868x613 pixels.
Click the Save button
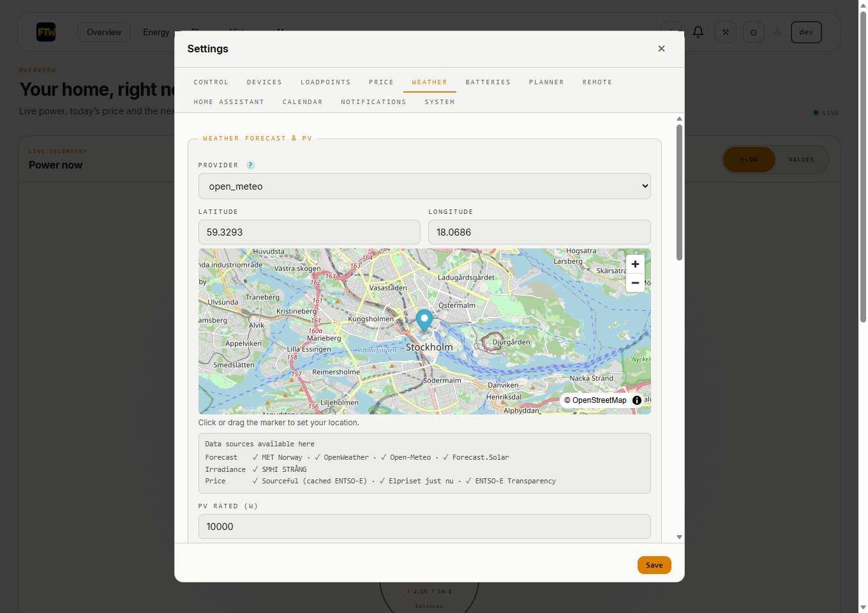click(654, 565)
